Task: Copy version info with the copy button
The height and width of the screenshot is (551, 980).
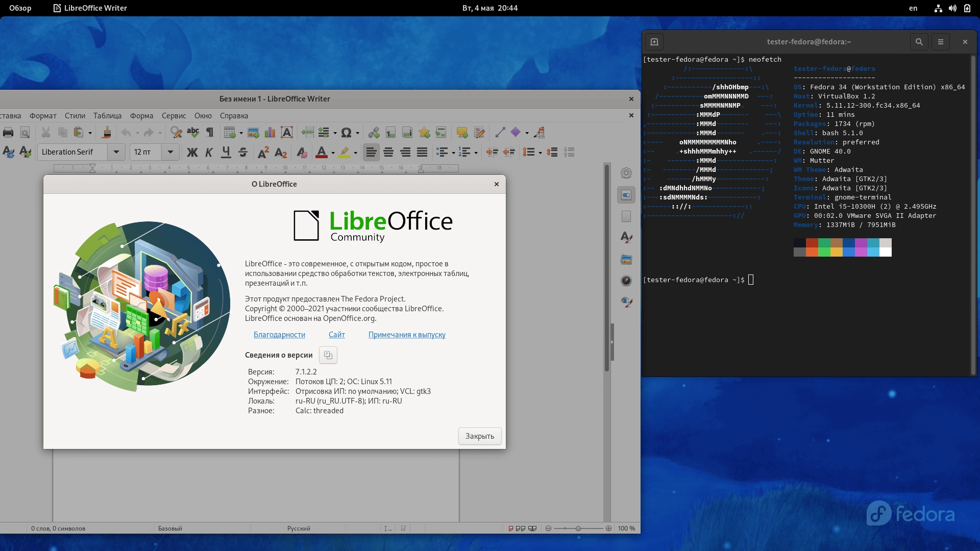Action: (328, 355)
